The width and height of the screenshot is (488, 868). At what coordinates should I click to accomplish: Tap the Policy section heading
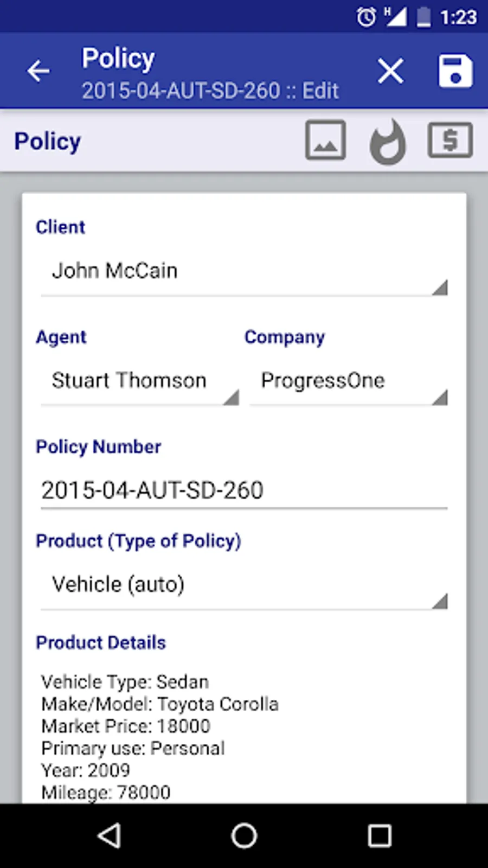pyautogui.click(x=48, y=142)
